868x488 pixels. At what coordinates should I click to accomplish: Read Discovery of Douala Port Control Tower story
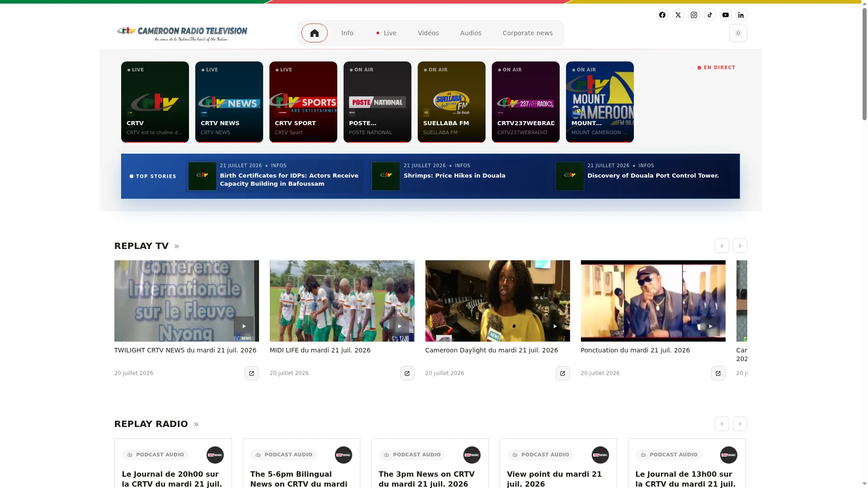653,176
